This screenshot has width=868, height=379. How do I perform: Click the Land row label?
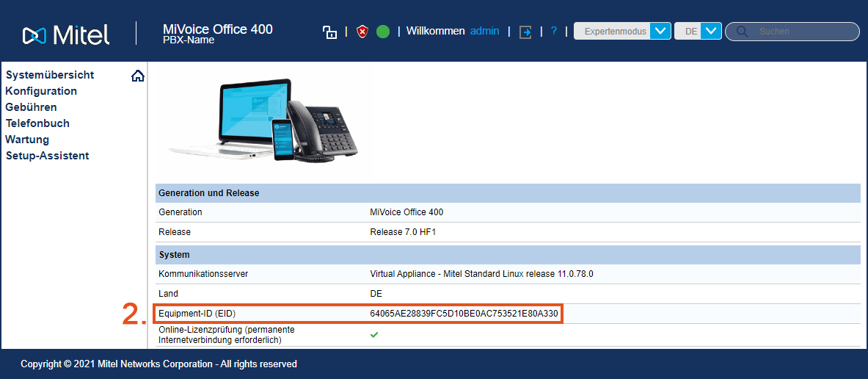pos(168,294)
